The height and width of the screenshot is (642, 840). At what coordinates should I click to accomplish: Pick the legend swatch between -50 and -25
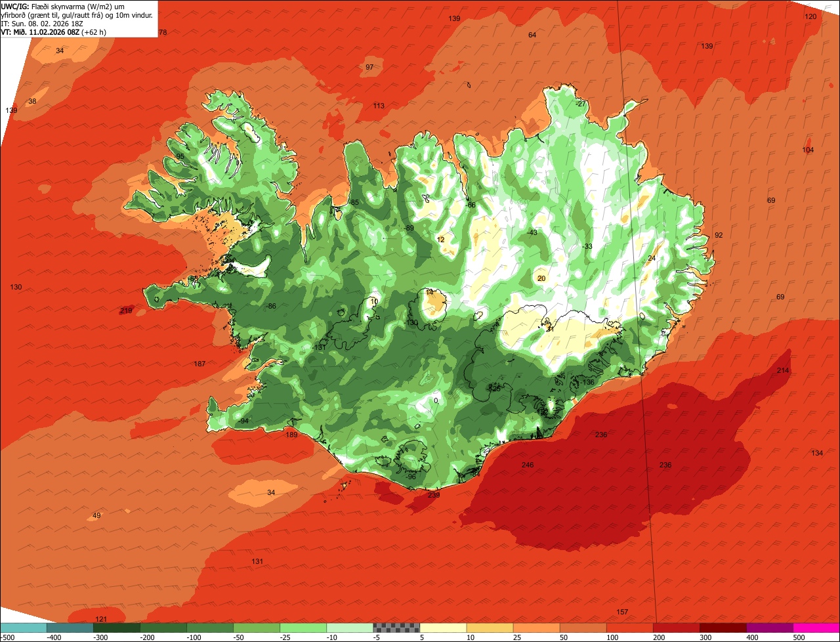257,628
